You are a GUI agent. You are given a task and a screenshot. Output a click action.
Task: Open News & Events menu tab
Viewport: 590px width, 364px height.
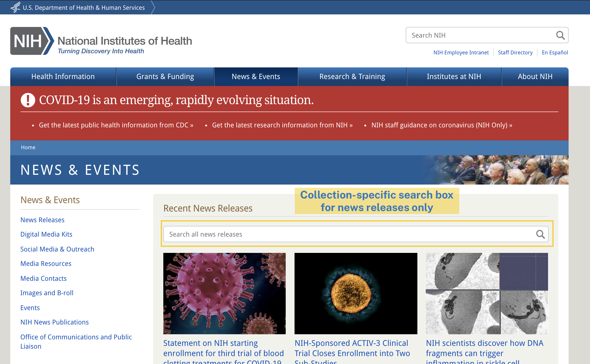click(x=256, y=76)
